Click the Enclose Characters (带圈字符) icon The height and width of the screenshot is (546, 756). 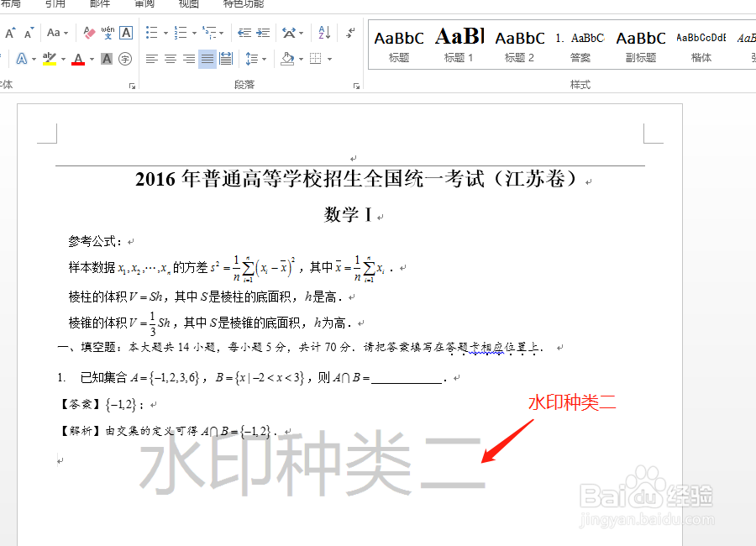click(125, 60)
